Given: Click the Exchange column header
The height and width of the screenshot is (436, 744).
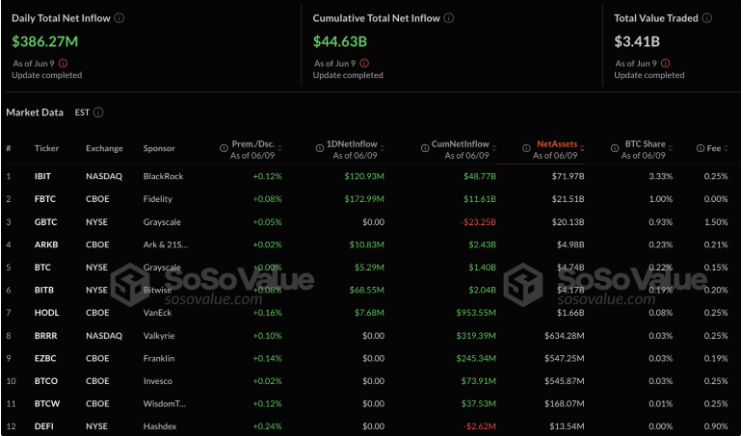Looking at the screenshot, I should (x=104, y=148).
